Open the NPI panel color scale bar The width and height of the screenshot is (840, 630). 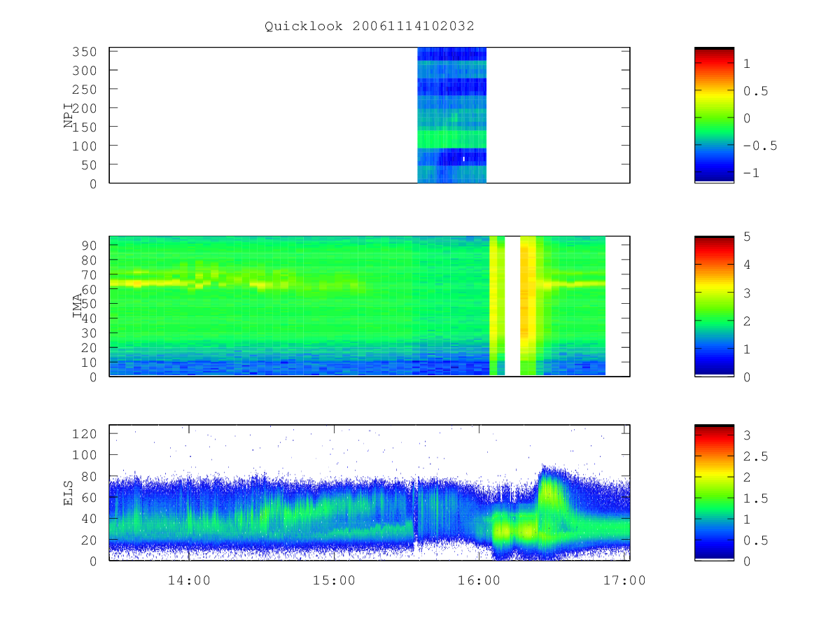[x=714, y=115]
